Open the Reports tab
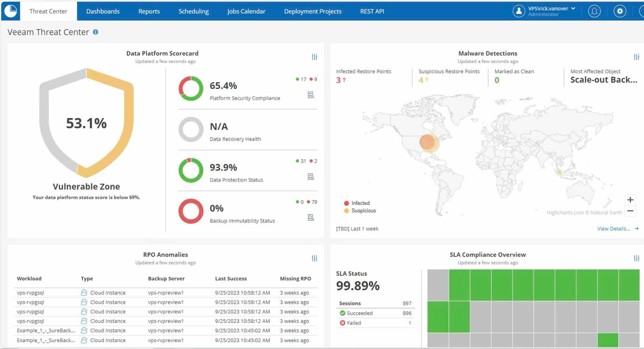 pyautogui.click(x=149, y=11)
